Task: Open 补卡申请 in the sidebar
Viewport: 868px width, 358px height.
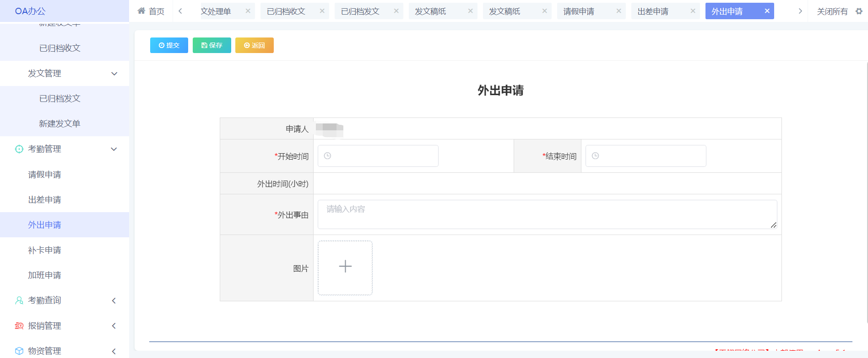Action: pyautogui.click(x=44, y=250)
